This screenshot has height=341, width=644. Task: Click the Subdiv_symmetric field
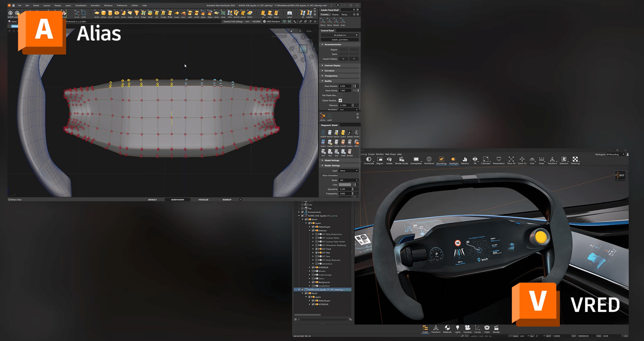(x=340, y=40)
